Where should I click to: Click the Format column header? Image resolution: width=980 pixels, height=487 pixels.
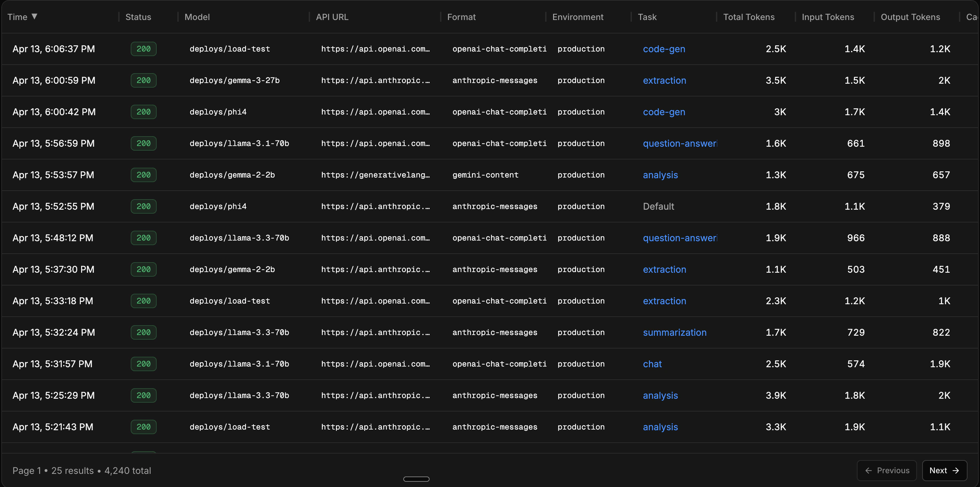pos(461,17)
